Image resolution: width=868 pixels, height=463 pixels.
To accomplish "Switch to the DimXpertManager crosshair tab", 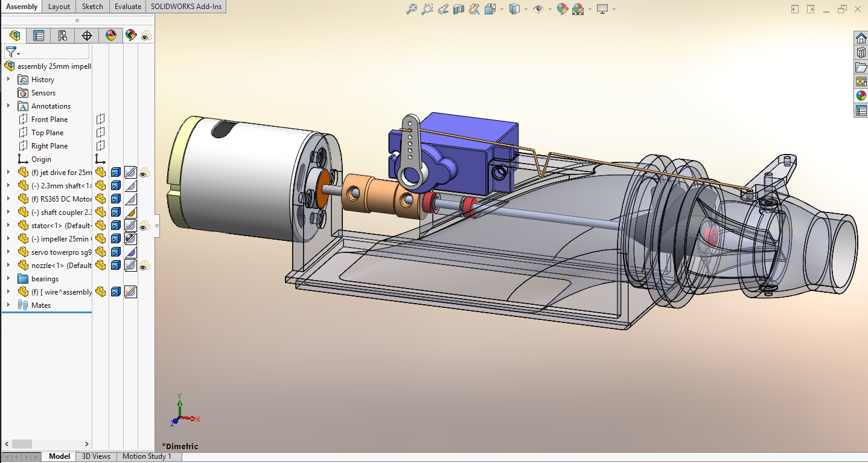I will 86,36.
